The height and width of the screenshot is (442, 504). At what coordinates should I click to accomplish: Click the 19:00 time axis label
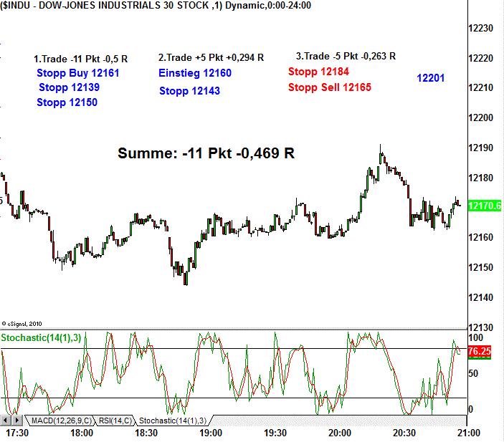[x=210, y=433]
